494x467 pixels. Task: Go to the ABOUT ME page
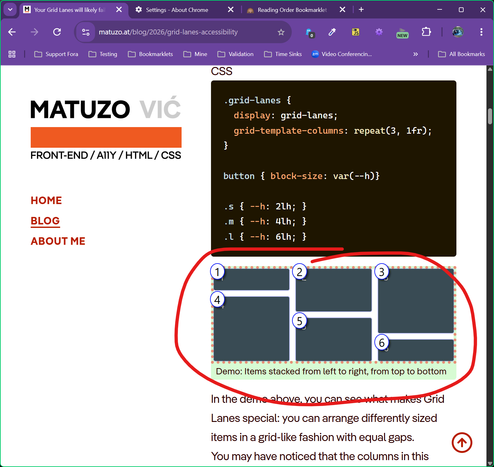pos(58,241)
